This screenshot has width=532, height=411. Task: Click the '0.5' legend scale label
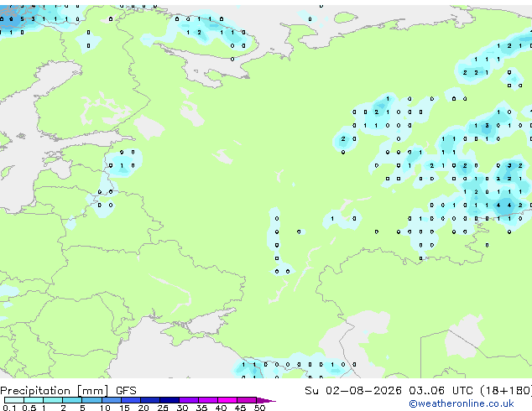(29, 408)
